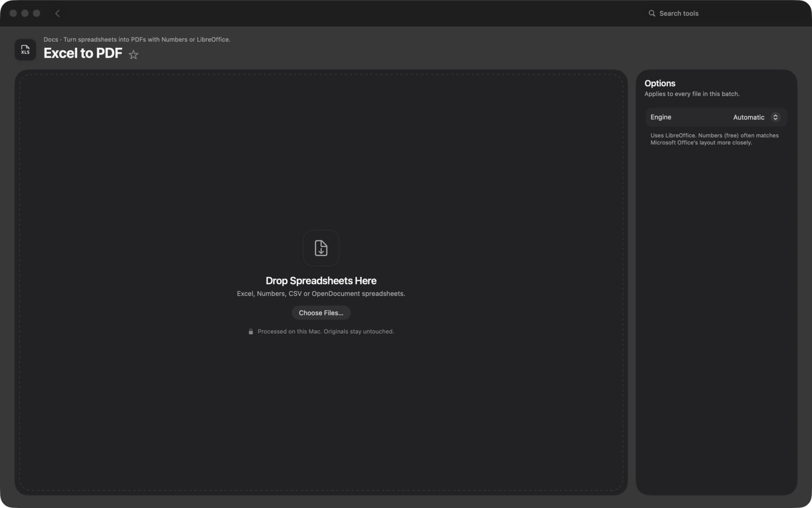Click 'Processed on this Mac' note

click(325, 332)
